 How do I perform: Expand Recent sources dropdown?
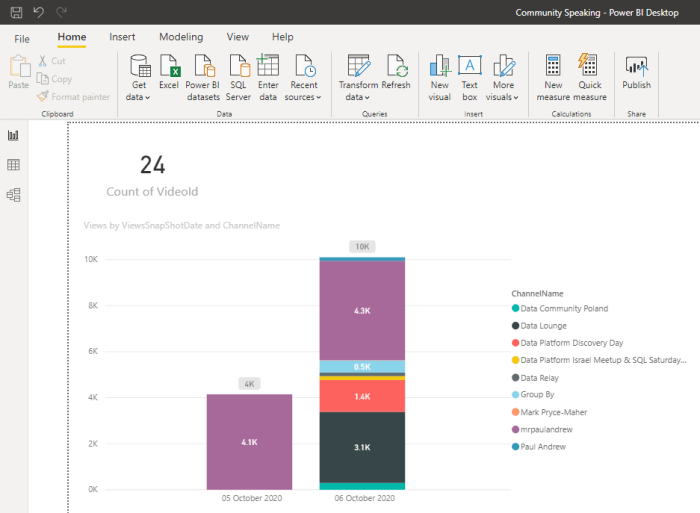click(303, 97)
